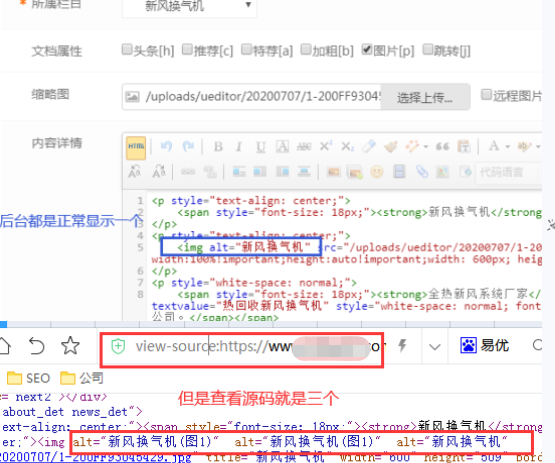Bookmark page with the star icon

point(70,345)
